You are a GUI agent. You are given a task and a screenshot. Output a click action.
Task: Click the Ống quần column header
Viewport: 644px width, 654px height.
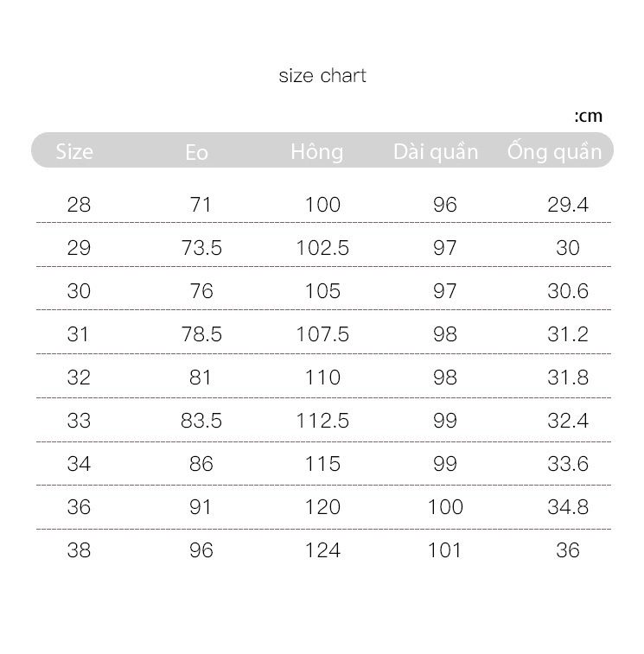pyautogui.click(x=554, y=151)
